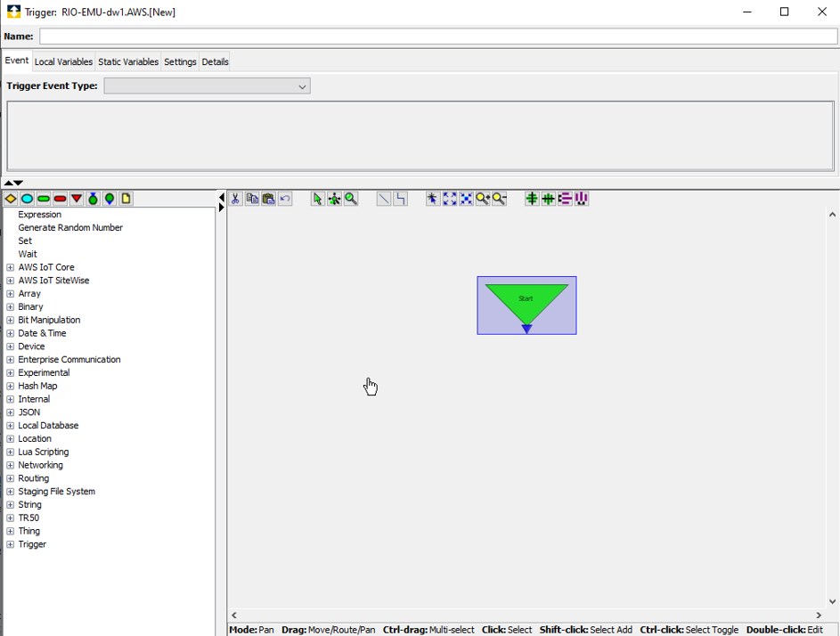Select the Generate Random Number action
Viewport: 840px width, 636px height.
[70, 228]
